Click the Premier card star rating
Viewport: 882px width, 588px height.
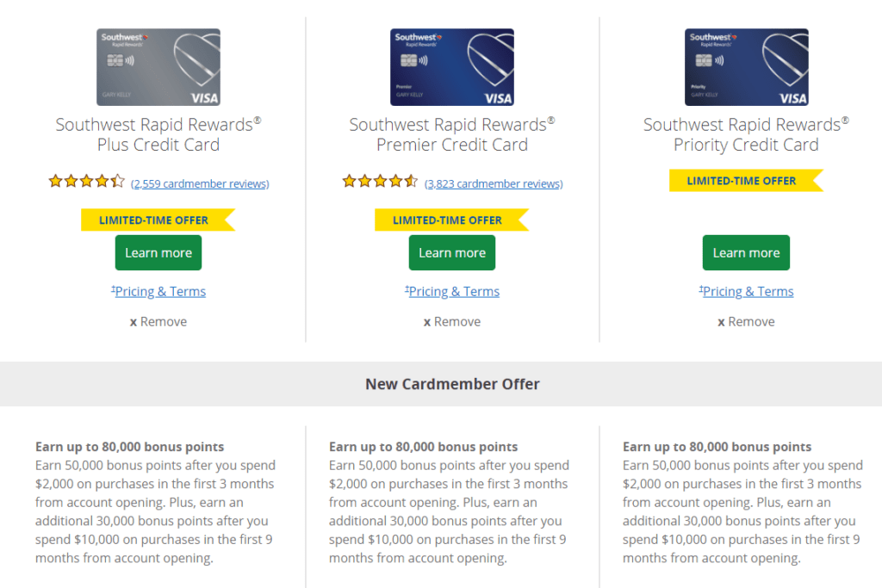point(381,182)
